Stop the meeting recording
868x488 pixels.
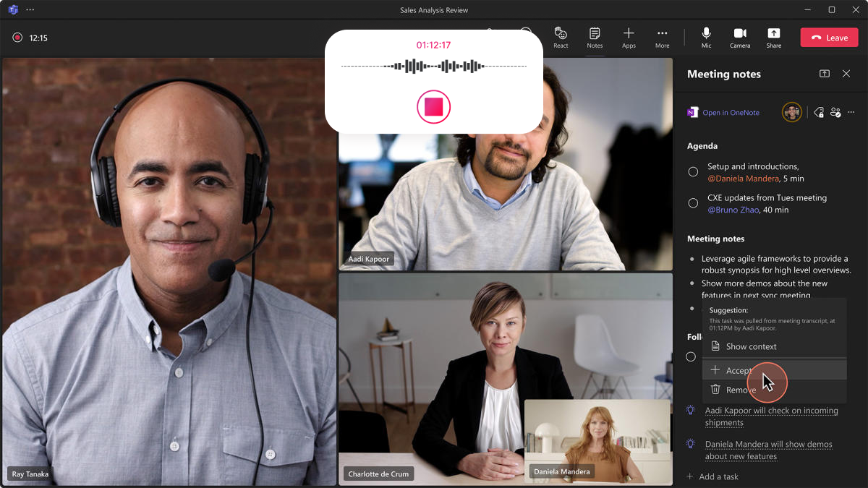click(x=433, y=106)
